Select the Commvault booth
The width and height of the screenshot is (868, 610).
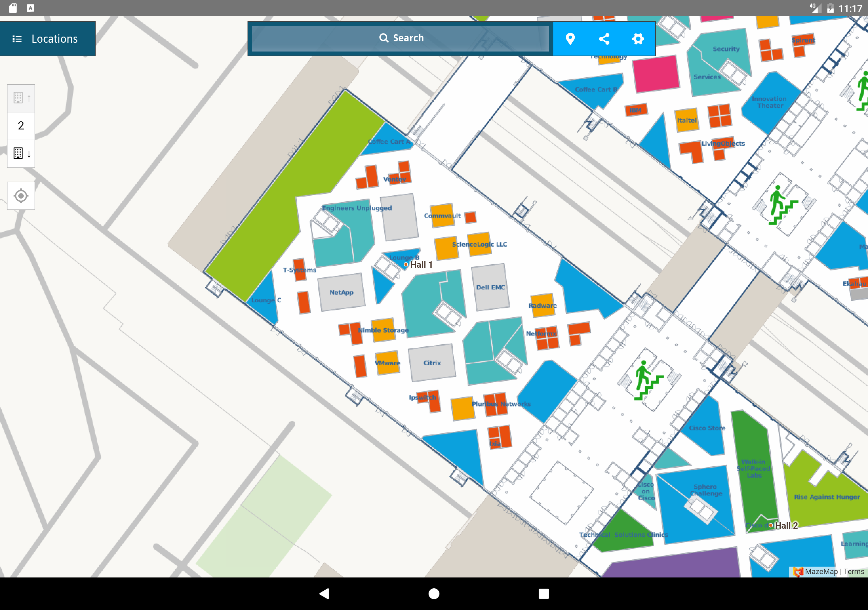click(x=442, y=216)
